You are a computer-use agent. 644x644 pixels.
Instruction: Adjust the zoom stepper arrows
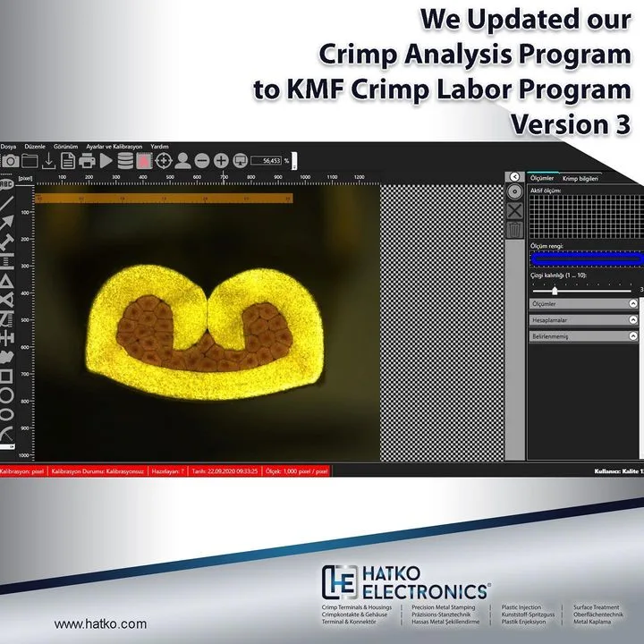[x=294, y=161]
